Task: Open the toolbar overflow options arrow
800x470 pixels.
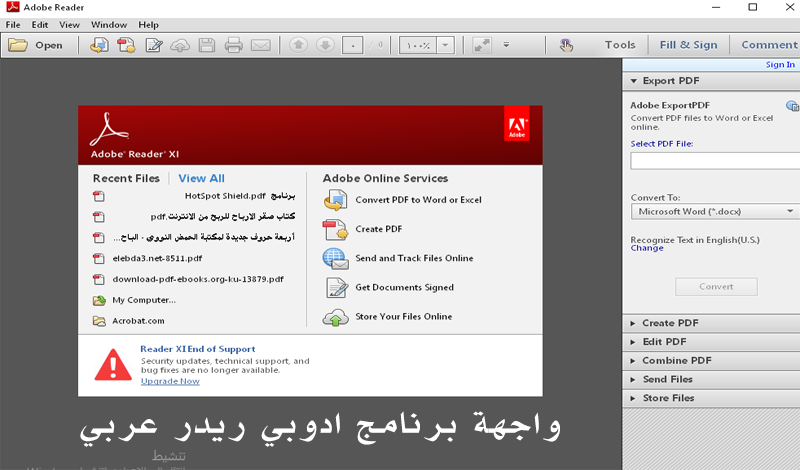Action: (506, 45)
